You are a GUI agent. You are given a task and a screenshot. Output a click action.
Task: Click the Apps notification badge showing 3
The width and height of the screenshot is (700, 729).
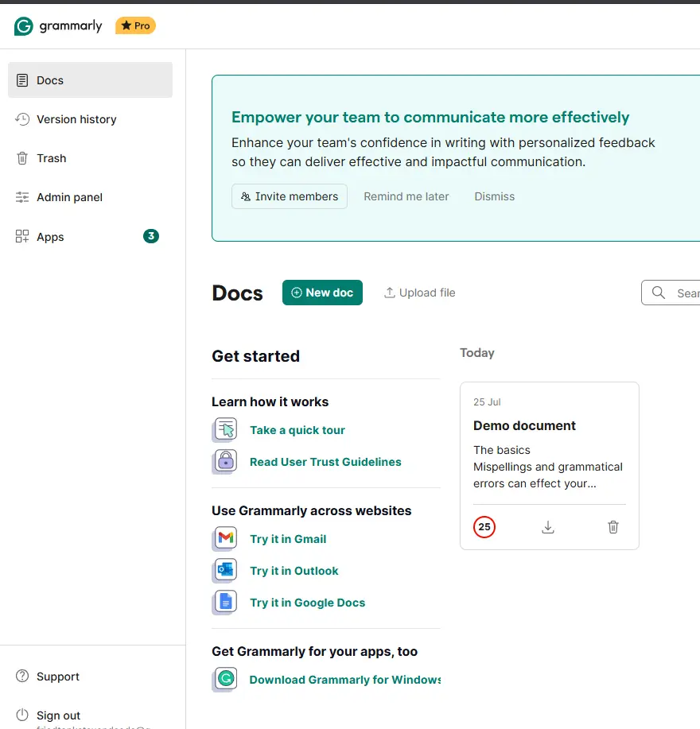pos(150,236)
